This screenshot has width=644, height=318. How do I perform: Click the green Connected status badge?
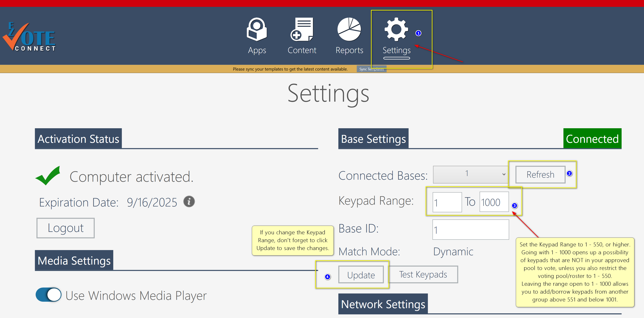point(592,139)
